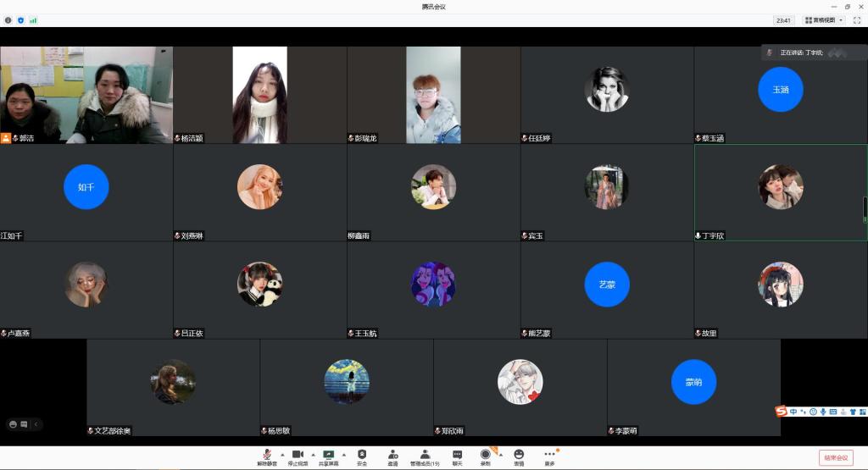Select participant tile of 丁宇欣
Image resolution: width=868 pixels, height=470 pixels.
pyautogui.click(x=780, y=192)
